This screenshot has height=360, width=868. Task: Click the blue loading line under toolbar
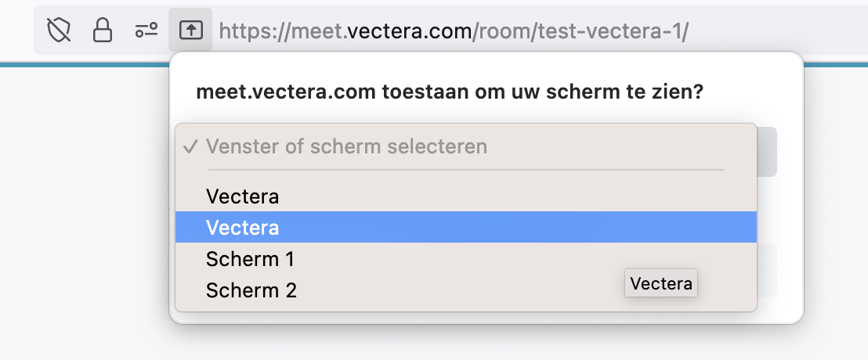pyautogui.click(x=84, y=65)
